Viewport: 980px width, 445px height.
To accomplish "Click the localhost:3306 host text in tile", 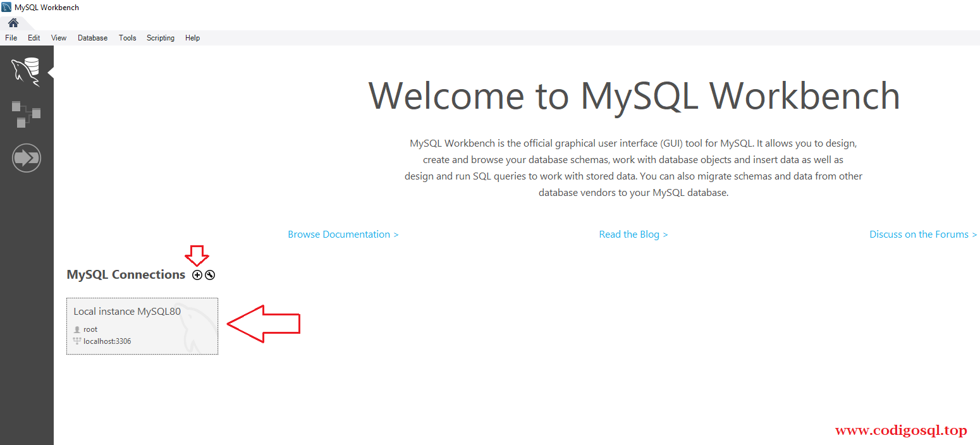I will click(x=107, y=341).
